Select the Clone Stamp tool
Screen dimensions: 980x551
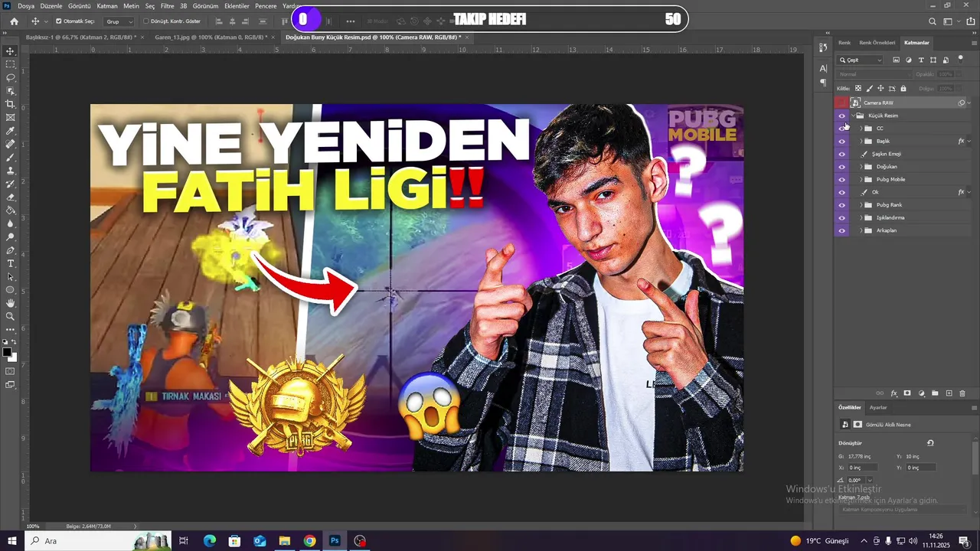(10, 171)
